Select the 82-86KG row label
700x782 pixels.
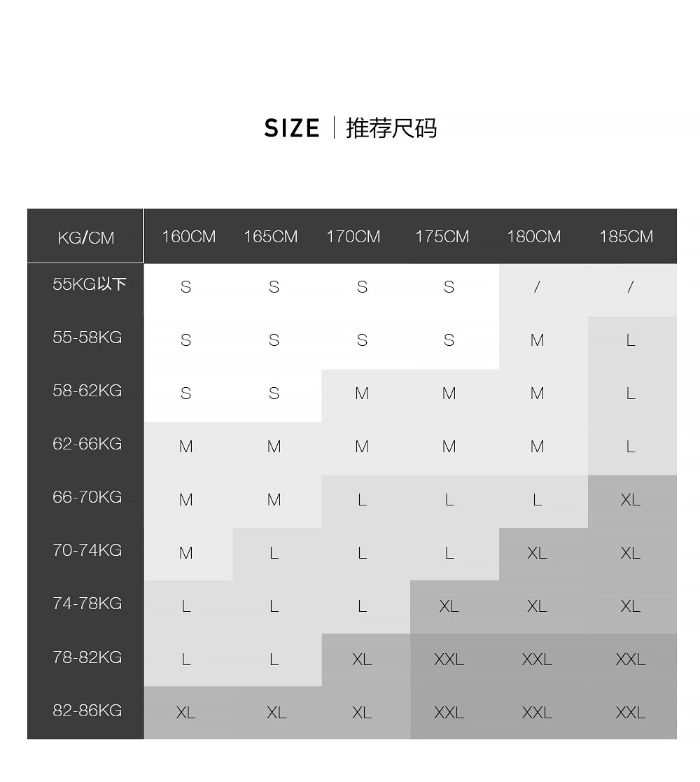tap(87, 711)
